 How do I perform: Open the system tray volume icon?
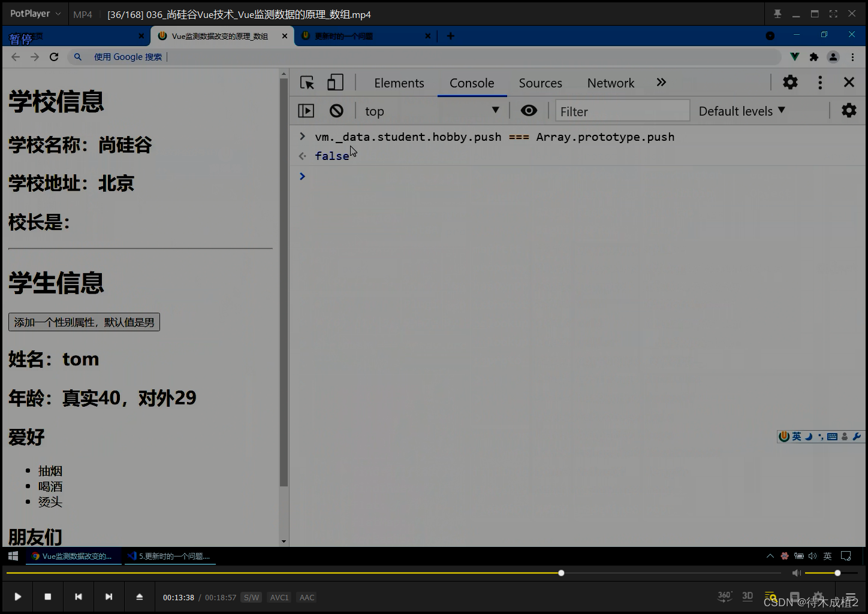tap(812, 556)
